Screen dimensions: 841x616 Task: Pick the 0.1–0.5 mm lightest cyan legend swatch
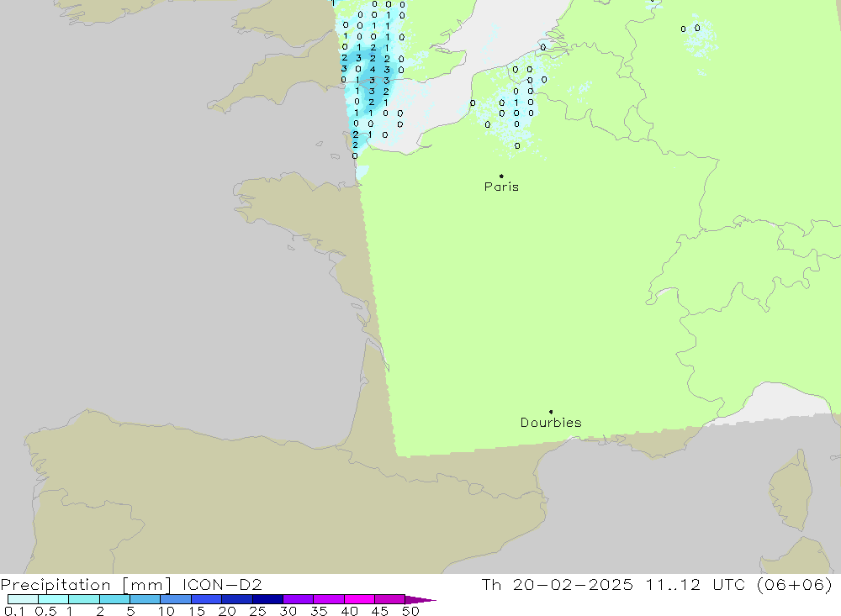23,599
